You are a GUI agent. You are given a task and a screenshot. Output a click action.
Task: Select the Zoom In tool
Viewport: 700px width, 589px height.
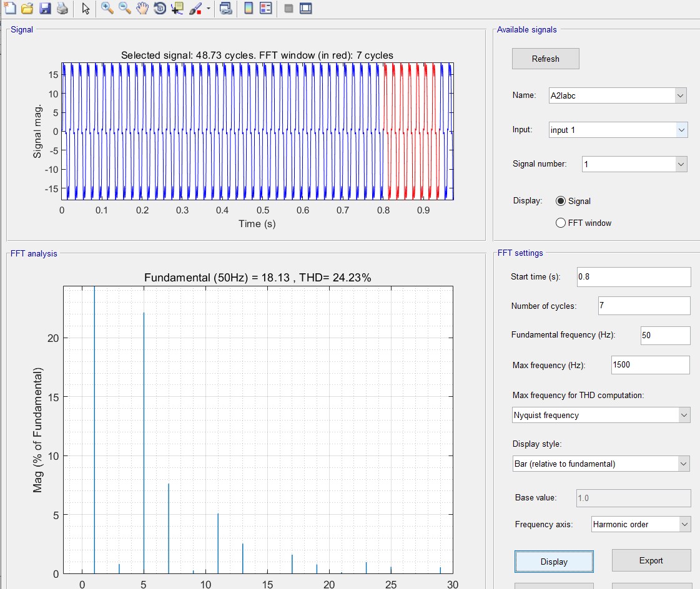click(x=106, y=9)
